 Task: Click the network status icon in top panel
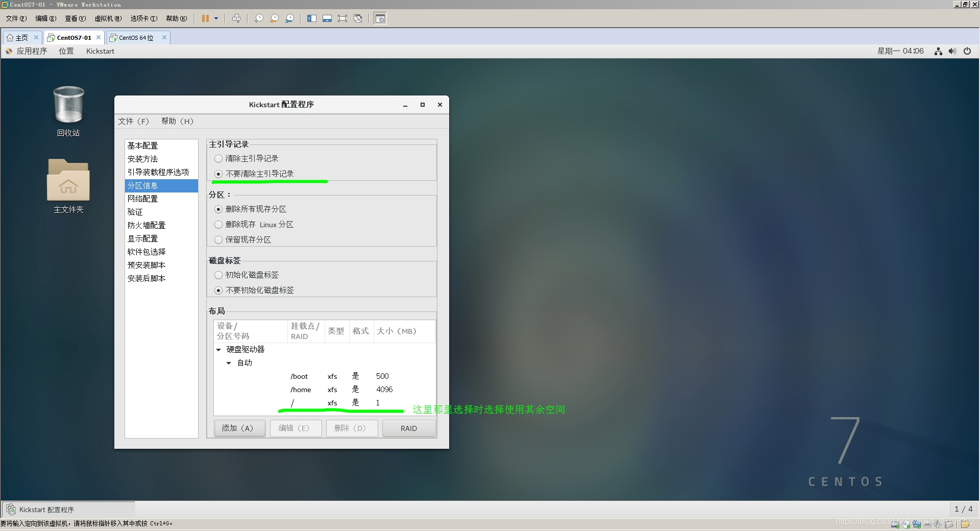coord(938,51)
